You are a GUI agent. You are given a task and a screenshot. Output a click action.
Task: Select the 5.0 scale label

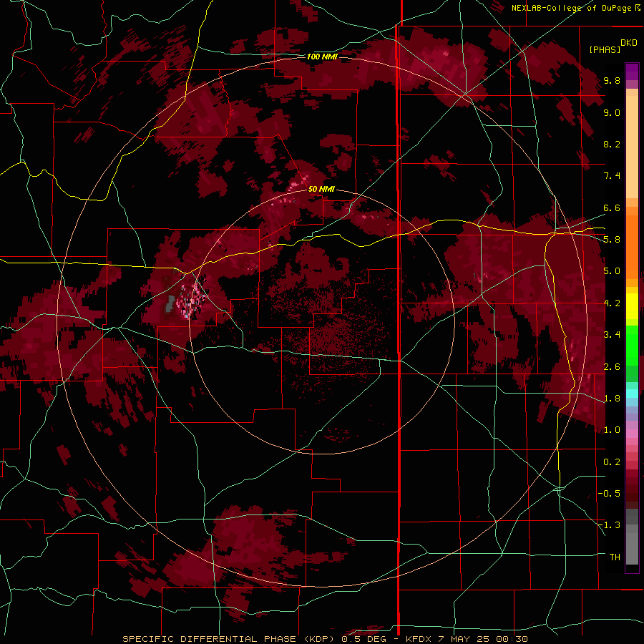(612, 271)
